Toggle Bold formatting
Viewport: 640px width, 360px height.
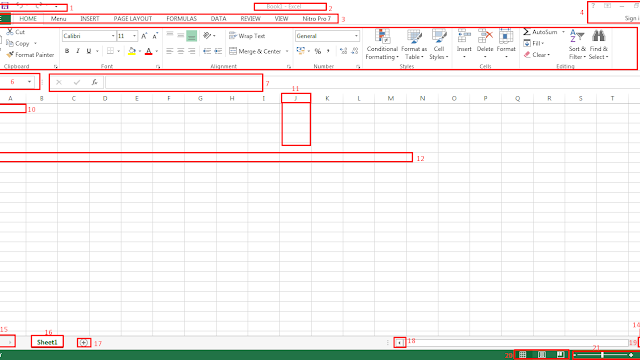pyautogui.click(x=67, y=51)
